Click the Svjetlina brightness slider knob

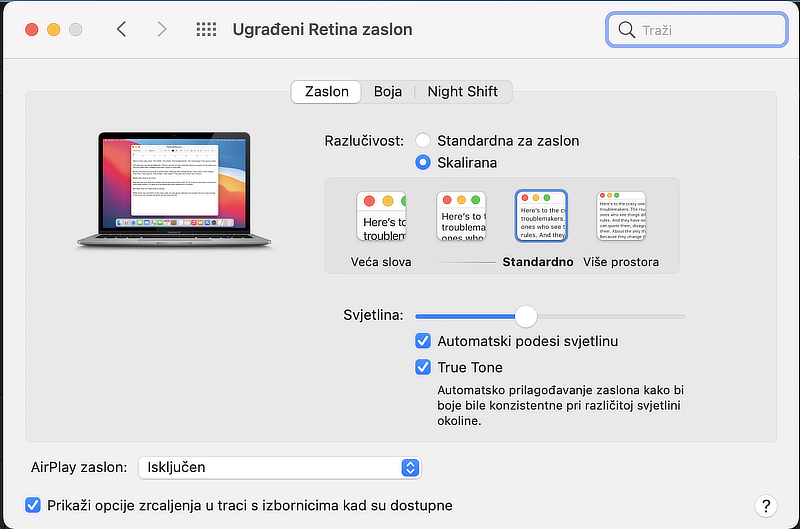[x=526, y=316]
